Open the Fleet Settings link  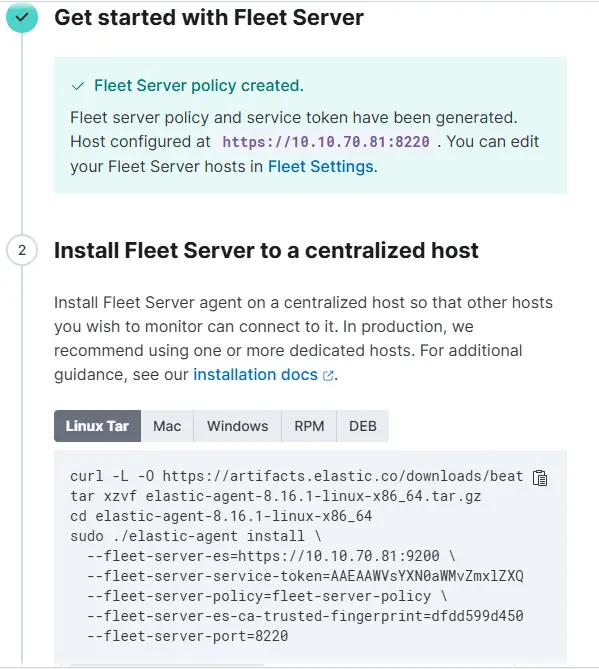320,166
